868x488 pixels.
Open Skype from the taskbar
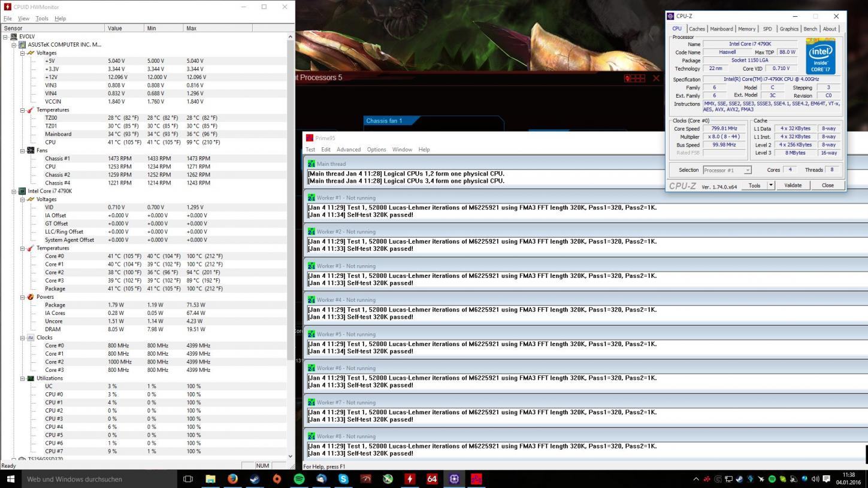[343, 479]
